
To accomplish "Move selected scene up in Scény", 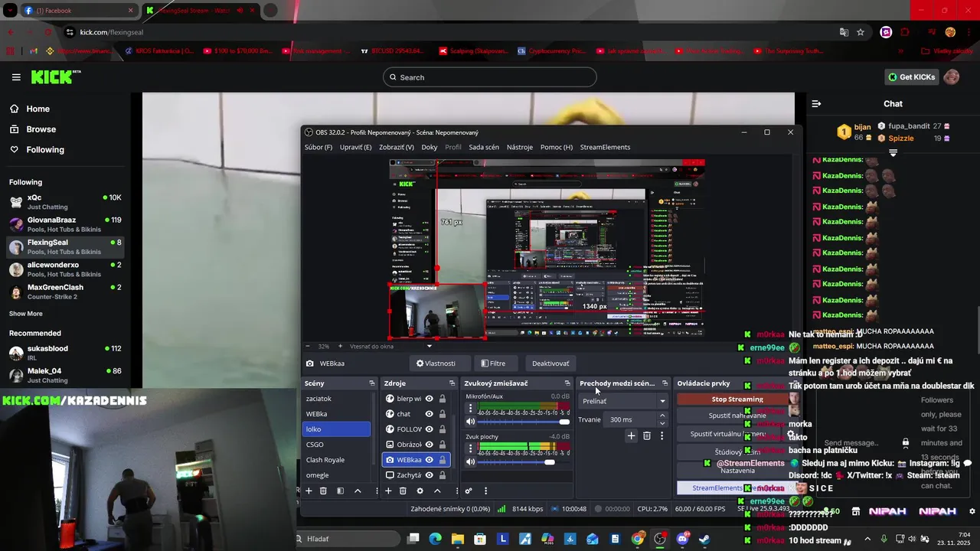I will pos(358,491).
